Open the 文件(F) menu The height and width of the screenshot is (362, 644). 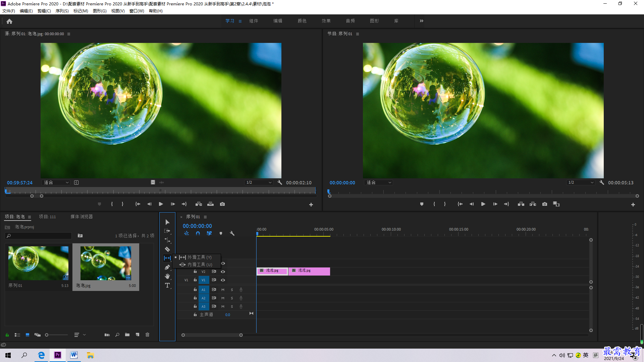(9, 11)
